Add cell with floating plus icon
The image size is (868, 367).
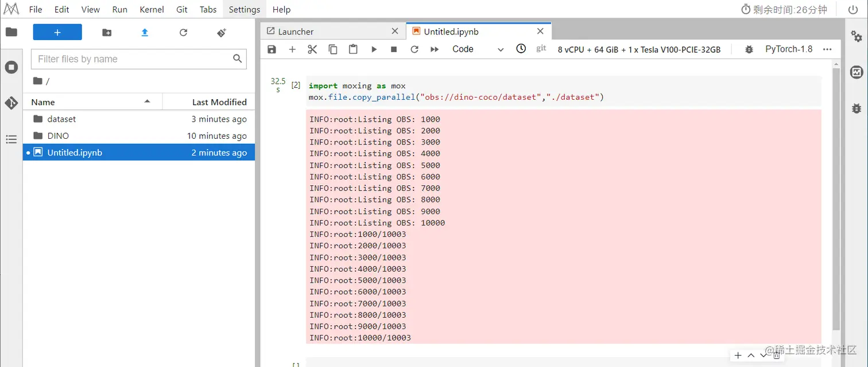point(738,356)
